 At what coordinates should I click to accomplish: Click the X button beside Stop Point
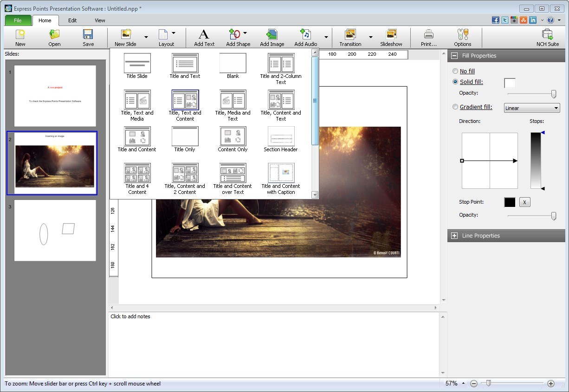point(524,202)
